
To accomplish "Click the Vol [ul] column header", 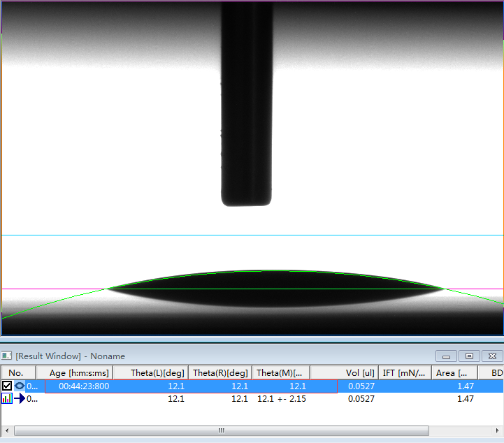I will (346, 373).
